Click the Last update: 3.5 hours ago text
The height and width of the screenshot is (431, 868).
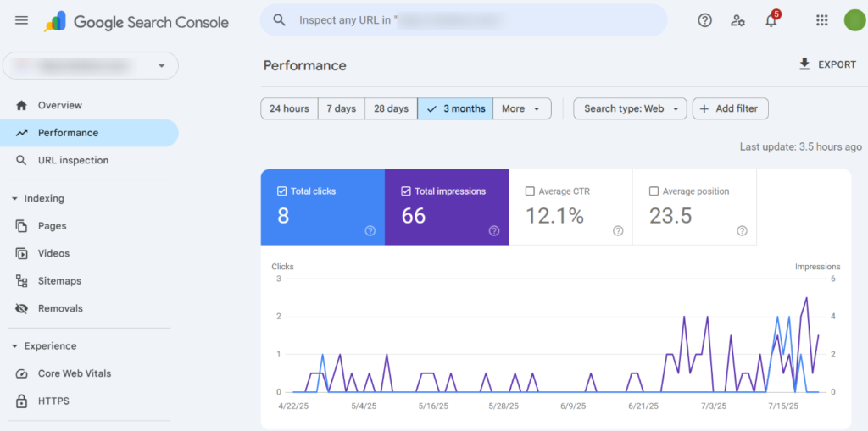point(800,146)
